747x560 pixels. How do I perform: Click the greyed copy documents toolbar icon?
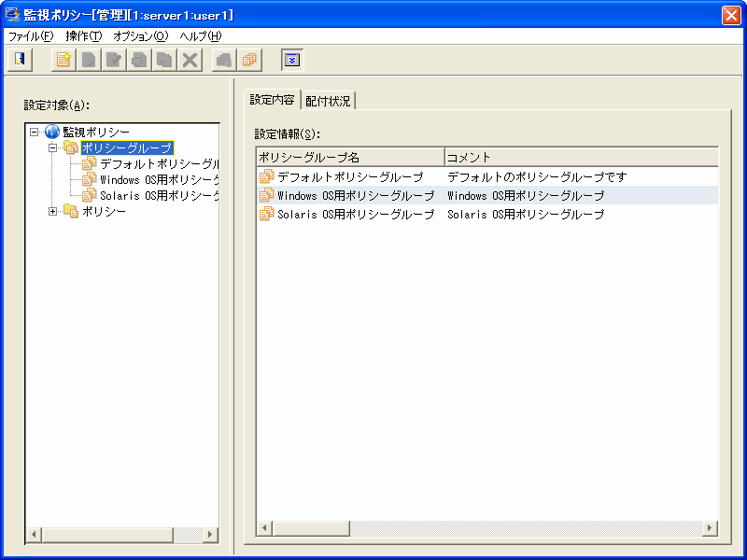pos(164,60)
